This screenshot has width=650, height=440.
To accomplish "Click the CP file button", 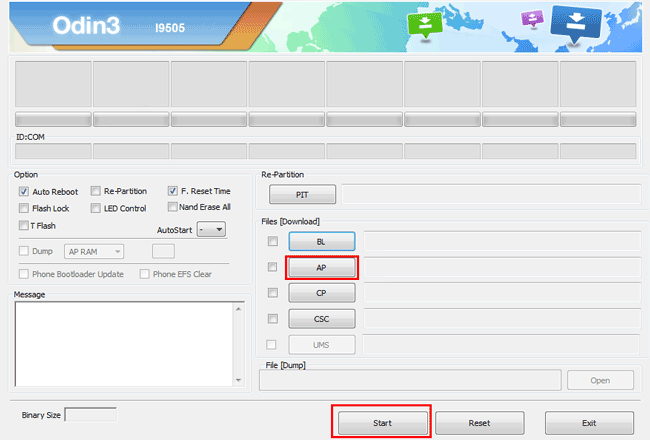I will (322, 293).
